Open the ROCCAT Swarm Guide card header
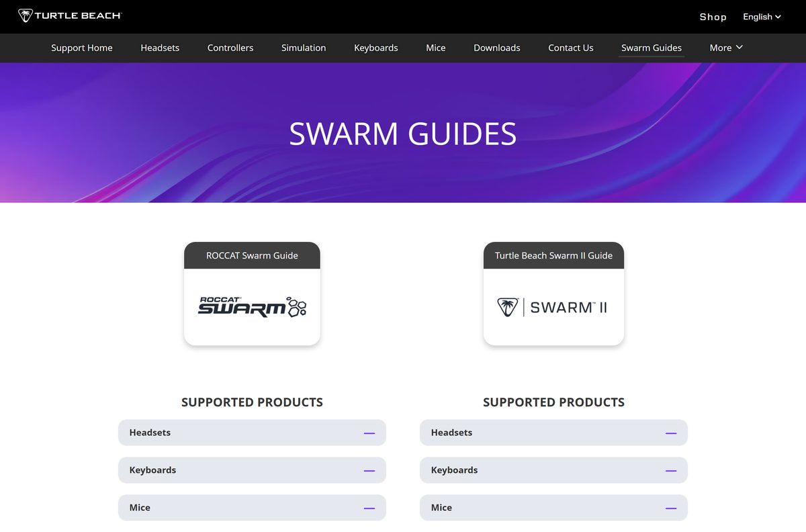 252,255
